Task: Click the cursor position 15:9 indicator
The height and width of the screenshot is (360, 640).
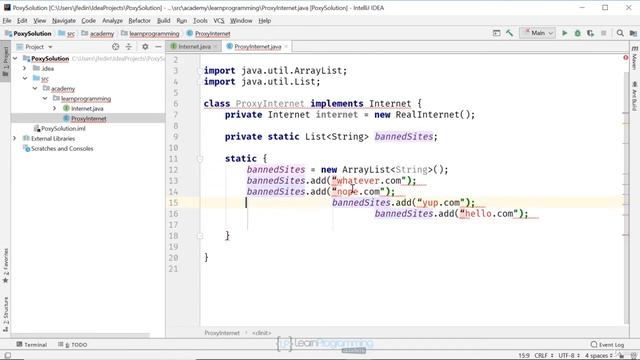Action: pos(524,356)
